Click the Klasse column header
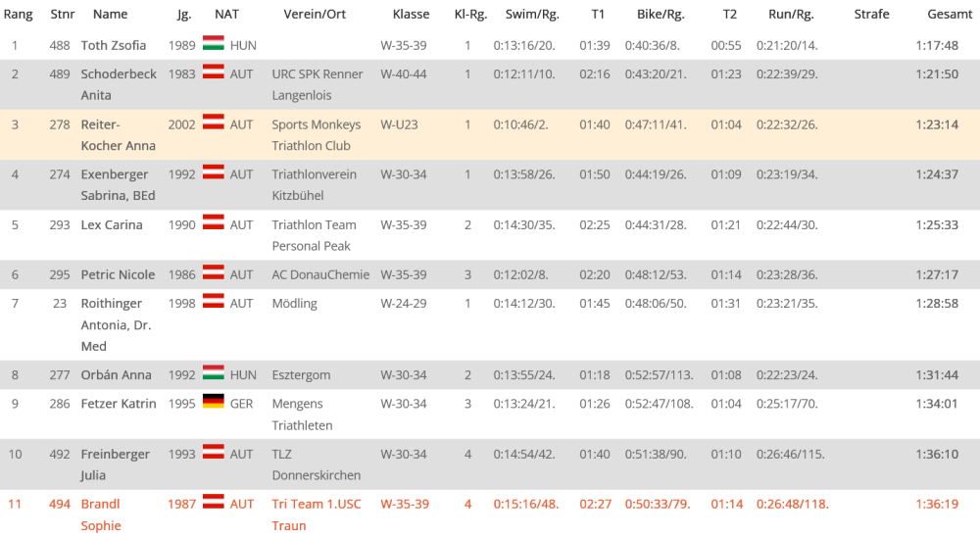 pyautogui.click(x=411, y=15)
